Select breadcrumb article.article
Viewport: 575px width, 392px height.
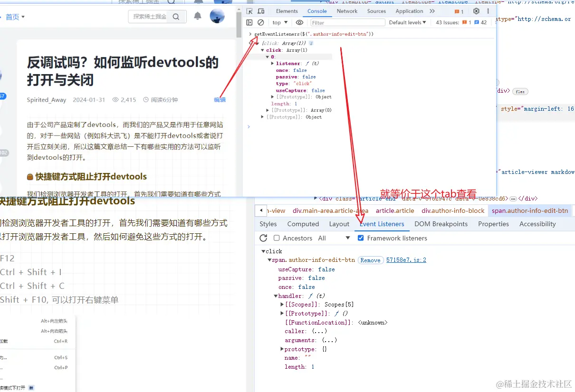coord(395,210)
